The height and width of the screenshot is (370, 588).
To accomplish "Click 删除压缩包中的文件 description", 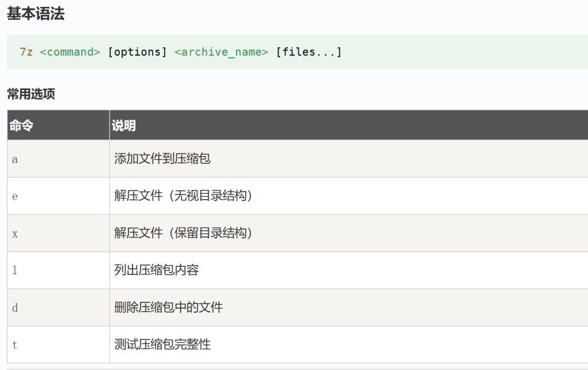I will [168, 307].
